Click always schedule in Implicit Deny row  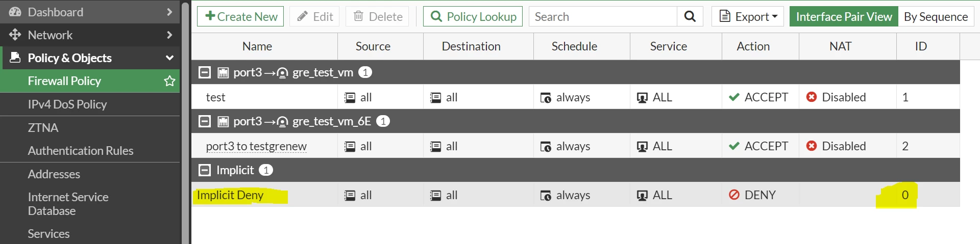click(573, 195)
